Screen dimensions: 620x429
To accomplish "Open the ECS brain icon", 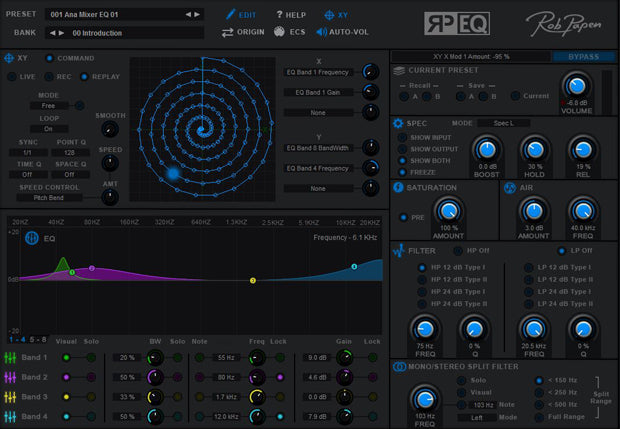I will tap(280, 32).
